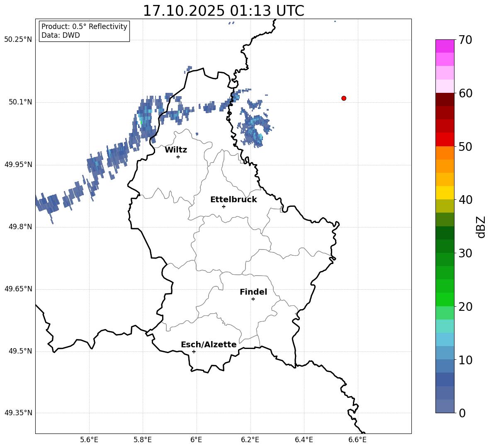Click the 0 tick on colorbar
This screenshot has height=448, width=491.
(462, 413)
